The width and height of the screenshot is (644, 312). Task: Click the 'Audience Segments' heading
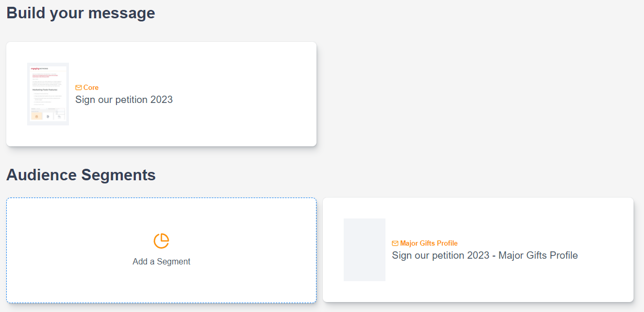[x=81, y=175]
